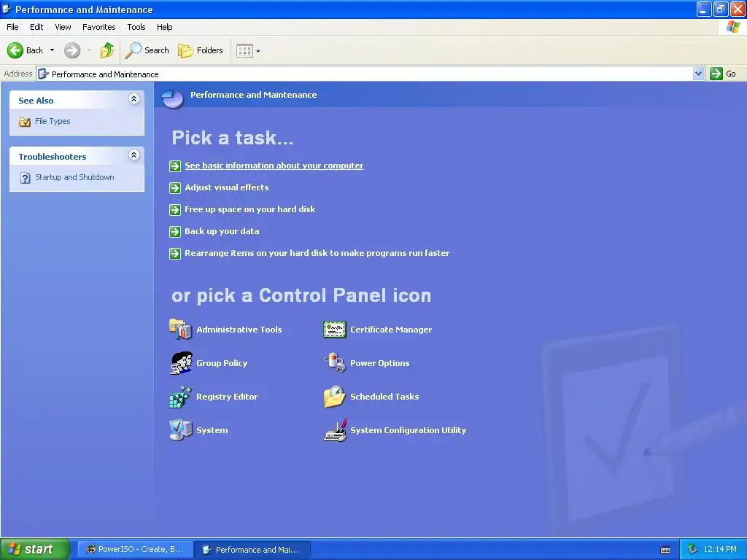Screen dimensions: 747x560
Task: Open the Help menu
Action: coord(164,27)
